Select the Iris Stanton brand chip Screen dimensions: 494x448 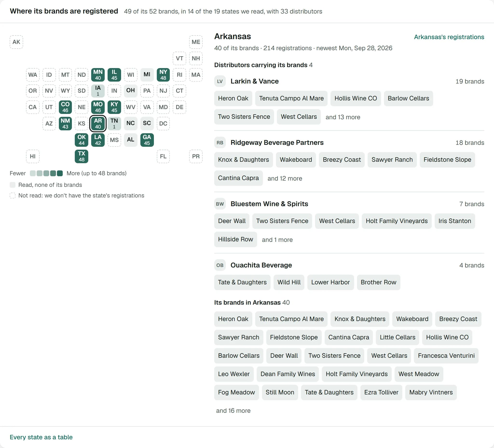455,221
